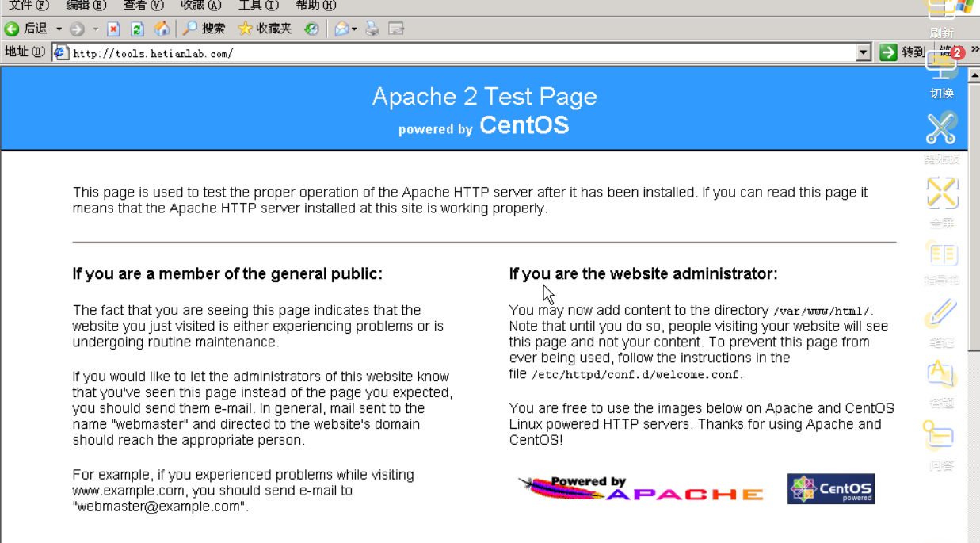Click the '"webmaster@example.com"' text

[158, 507]
